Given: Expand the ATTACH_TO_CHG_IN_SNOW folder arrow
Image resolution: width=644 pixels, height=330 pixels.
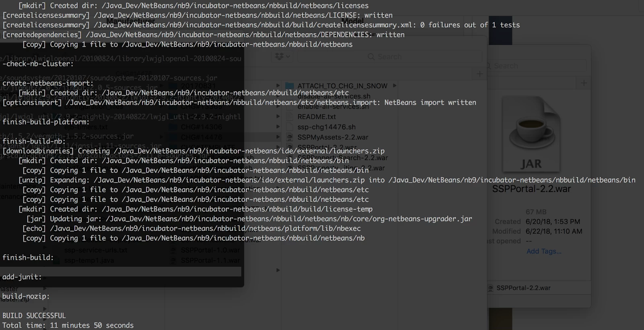Looking at the screenshot, I should click(x=395, y=85).
